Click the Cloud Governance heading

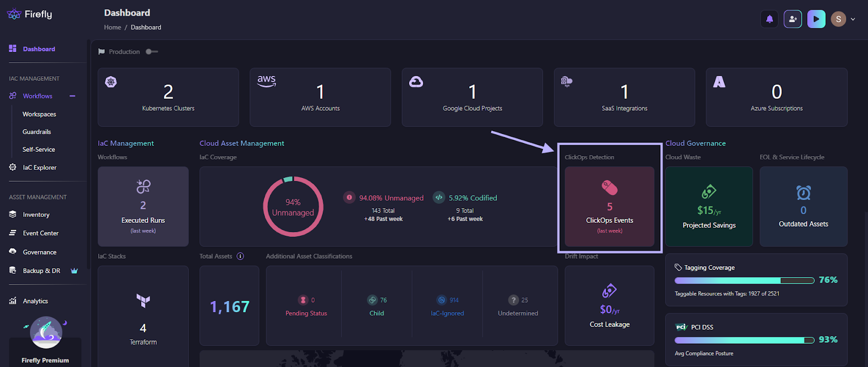(695, 143)
